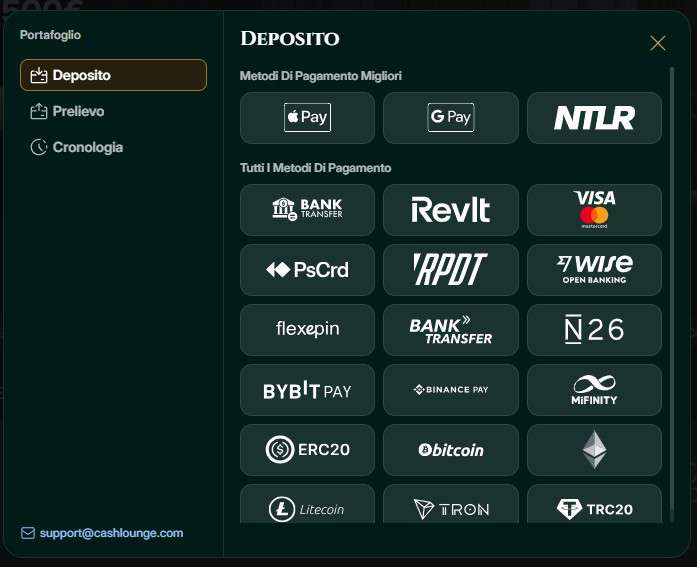Choose the N26 payment tile

click(594, 330)
